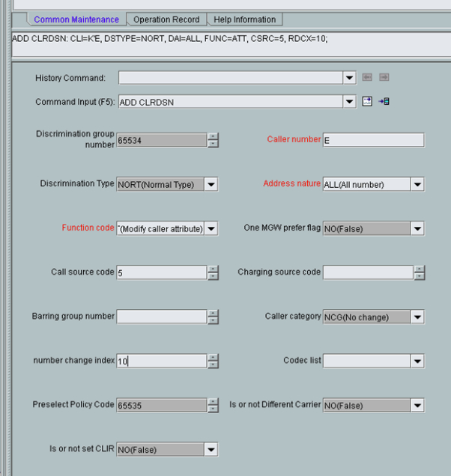451x476 pixels.
Task: Click the History Command text field
Action: (x=231, y=78)
